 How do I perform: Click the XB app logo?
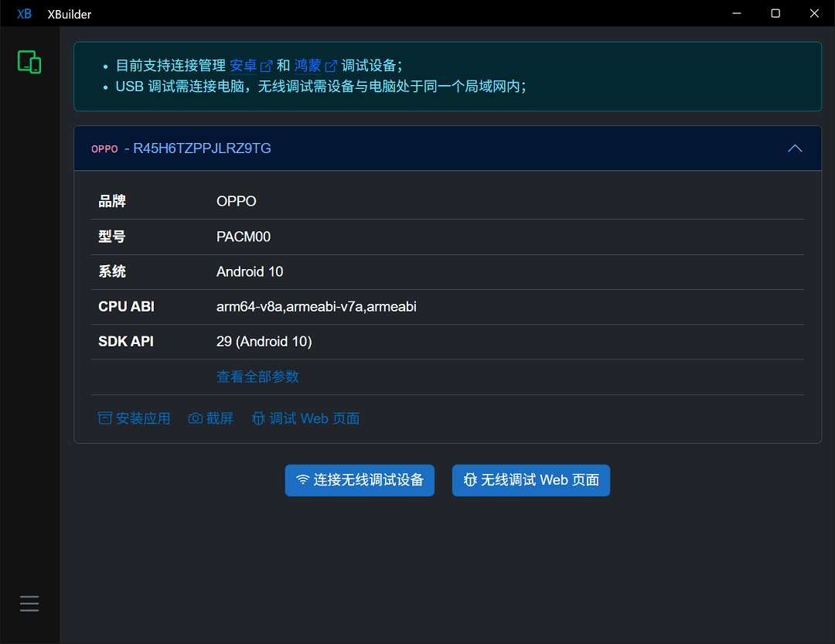(24, 14)
